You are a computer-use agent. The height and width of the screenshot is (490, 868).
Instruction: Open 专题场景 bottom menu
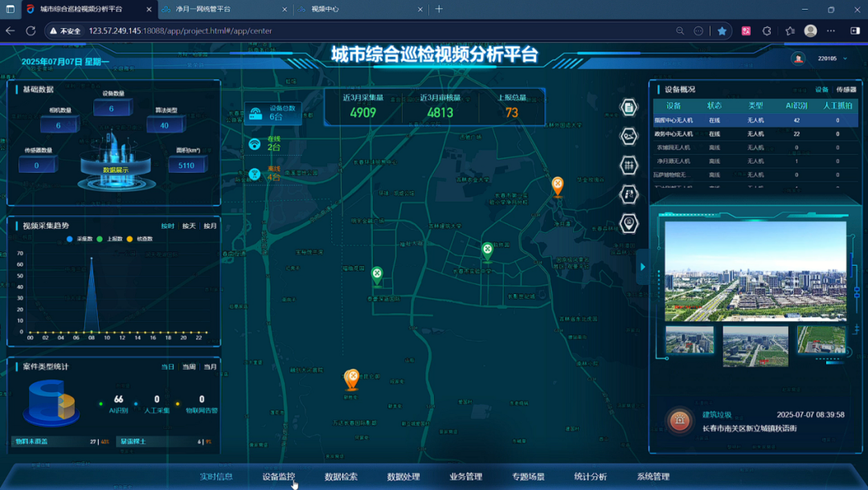click(528, 476)
